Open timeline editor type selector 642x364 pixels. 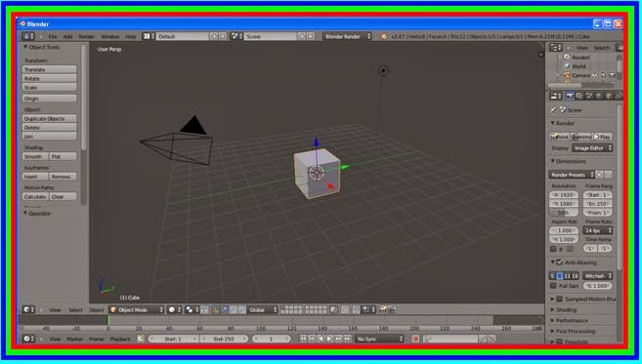pyautogui.click(x=28, y=339)
